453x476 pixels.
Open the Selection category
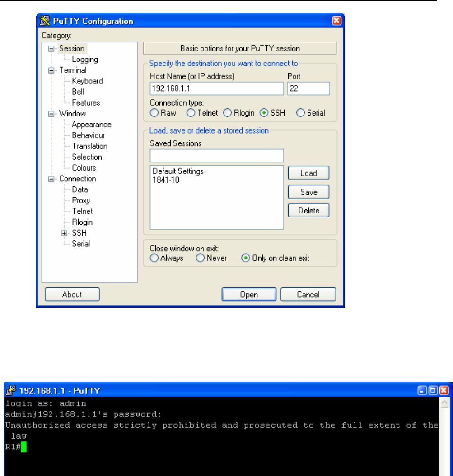(87, 157)
